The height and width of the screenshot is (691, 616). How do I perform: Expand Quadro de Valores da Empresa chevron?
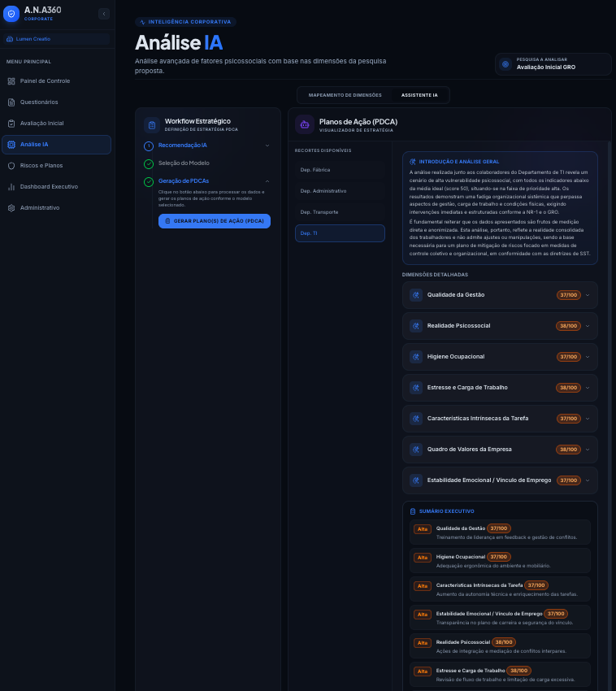(x=588, y=450)
